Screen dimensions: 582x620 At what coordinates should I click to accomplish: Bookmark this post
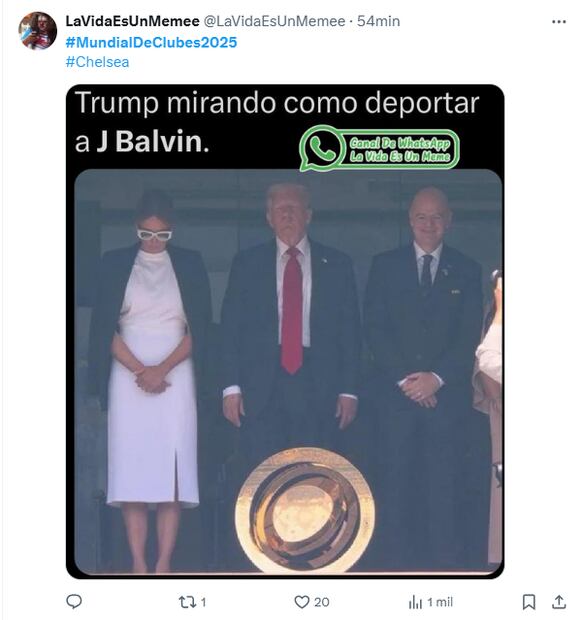pyautogui.click(x=529, y=602)
